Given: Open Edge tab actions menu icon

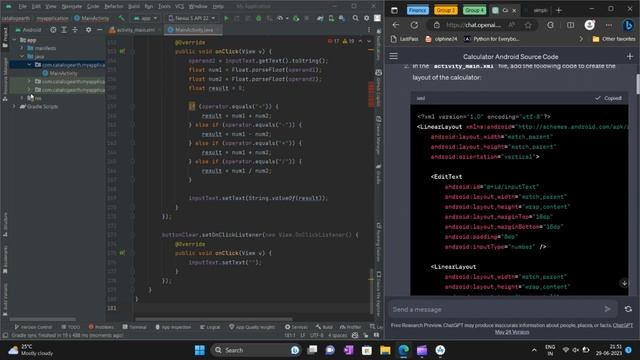Looking at the screenshot, I should [x=394, y=10].
